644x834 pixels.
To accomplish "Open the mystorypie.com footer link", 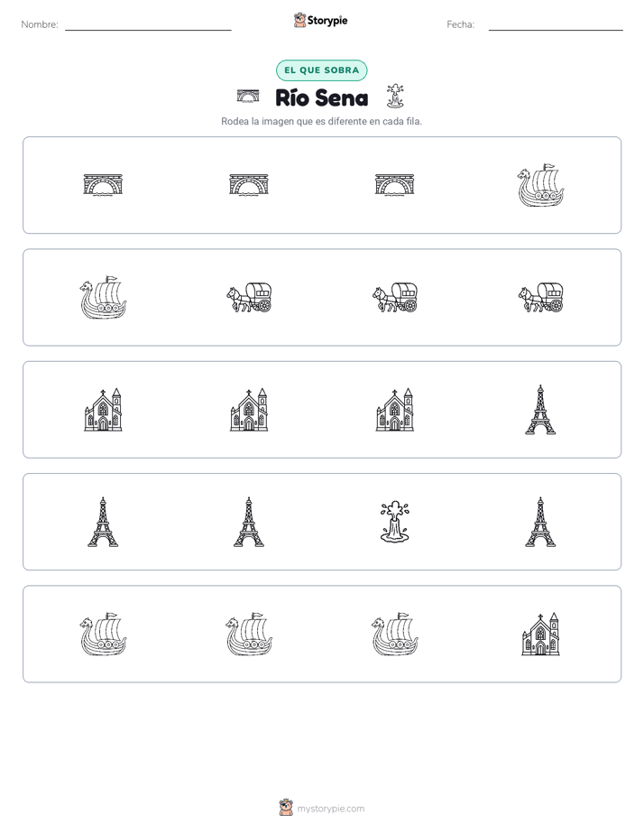I will pos(330,809).
